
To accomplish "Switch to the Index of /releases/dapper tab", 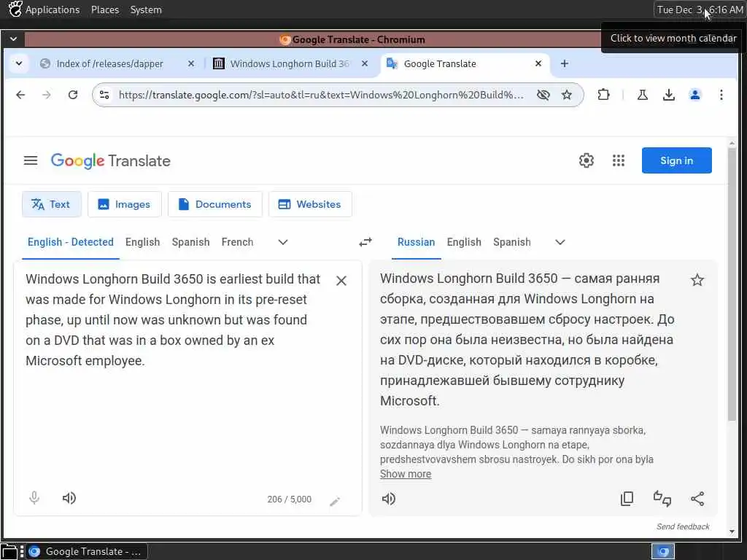I will coord(109,63).
